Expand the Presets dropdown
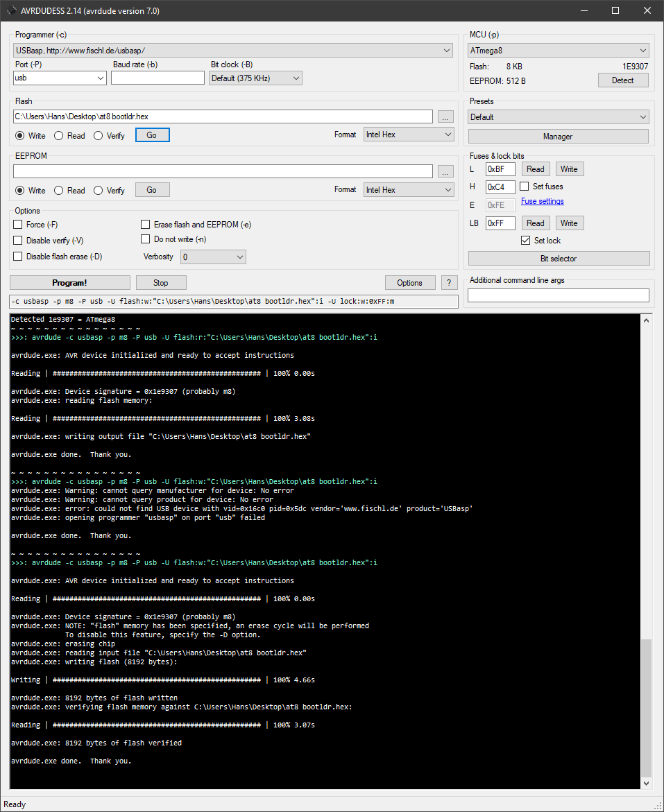 point(559,117)
